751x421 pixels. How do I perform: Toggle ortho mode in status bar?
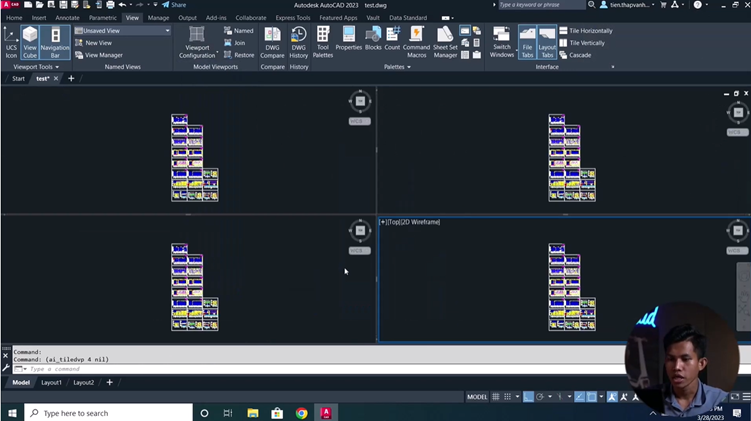528,397
